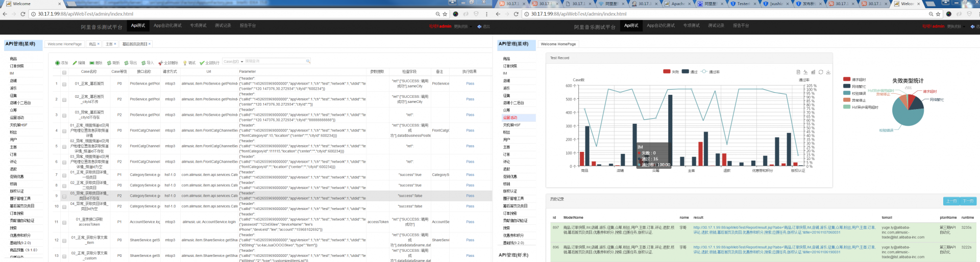Screen dimensions: 980x262
Task: Bookmark the page using the left window's star
Action: (445, 14)
